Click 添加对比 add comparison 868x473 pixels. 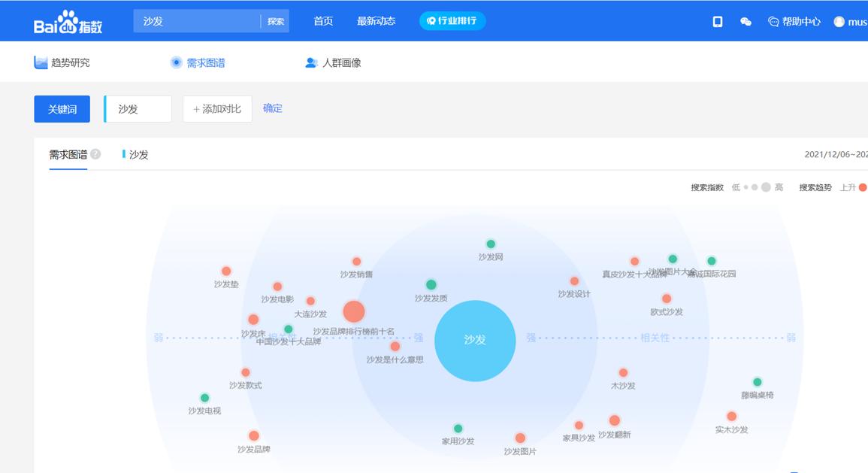(217, 109)
